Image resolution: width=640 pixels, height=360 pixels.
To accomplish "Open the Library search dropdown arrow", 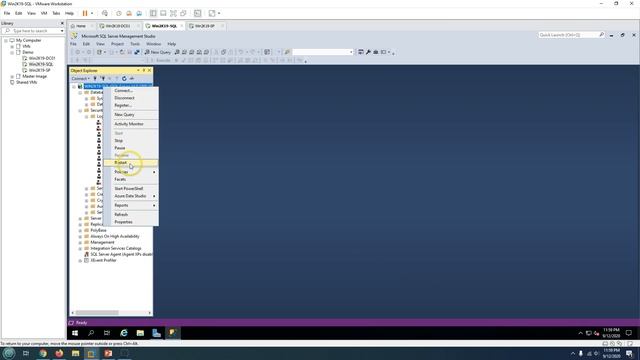I will [62, 31].
